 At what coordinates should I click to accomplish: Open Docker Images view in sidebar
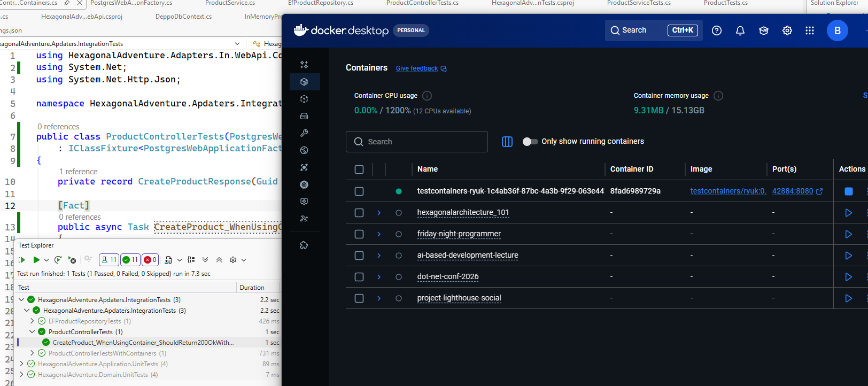304,99
